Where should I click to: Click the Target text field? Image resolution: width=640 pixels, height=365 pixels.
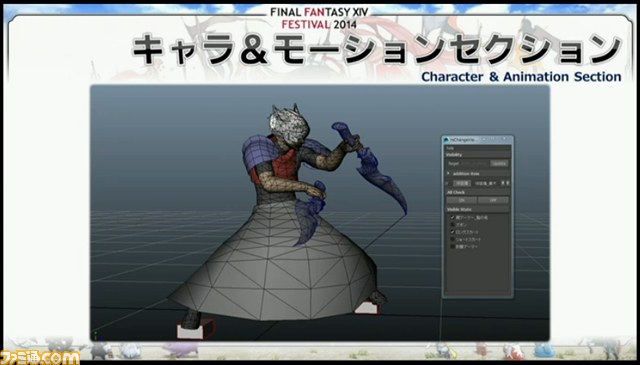pyautogui.click(x=475, y=163)
